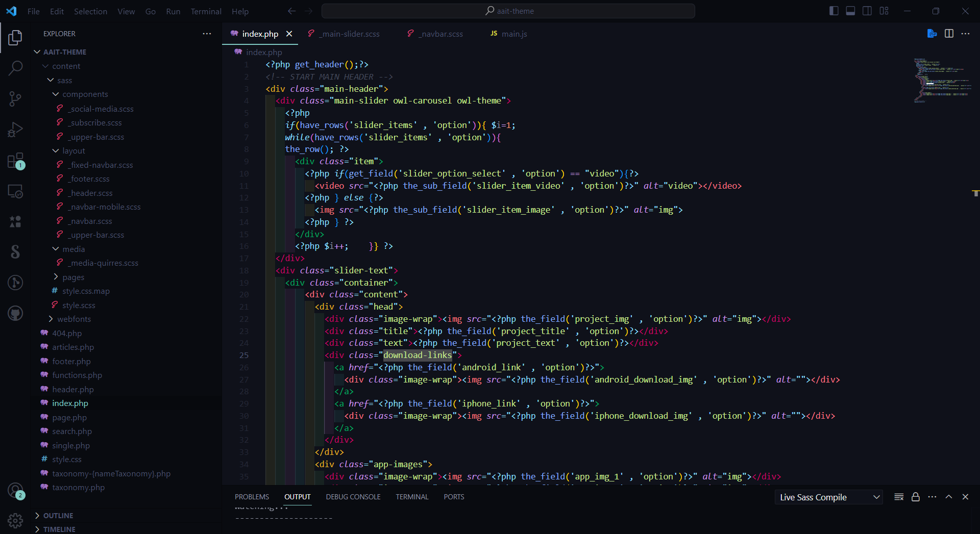This screenshot has width=980, height=534.
Task: Open the Run and Debug view
Action: [15, 130]
